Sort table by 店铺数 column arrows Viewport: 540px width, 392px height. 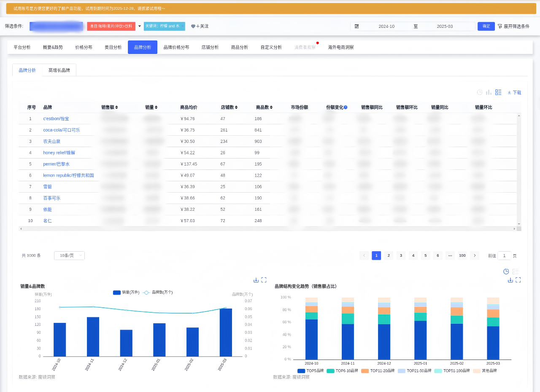click(236, 107)
